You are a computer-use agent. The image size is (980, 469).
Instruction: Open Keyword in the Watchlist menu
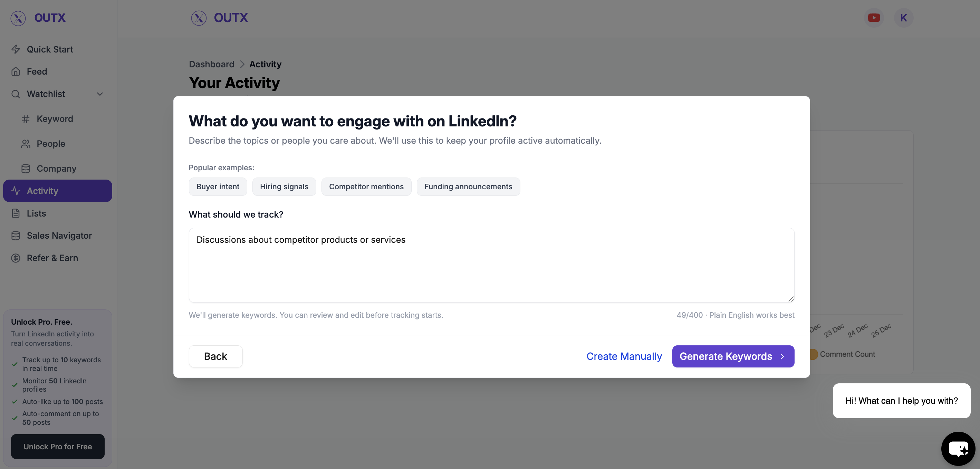click(x=55, y=119)
